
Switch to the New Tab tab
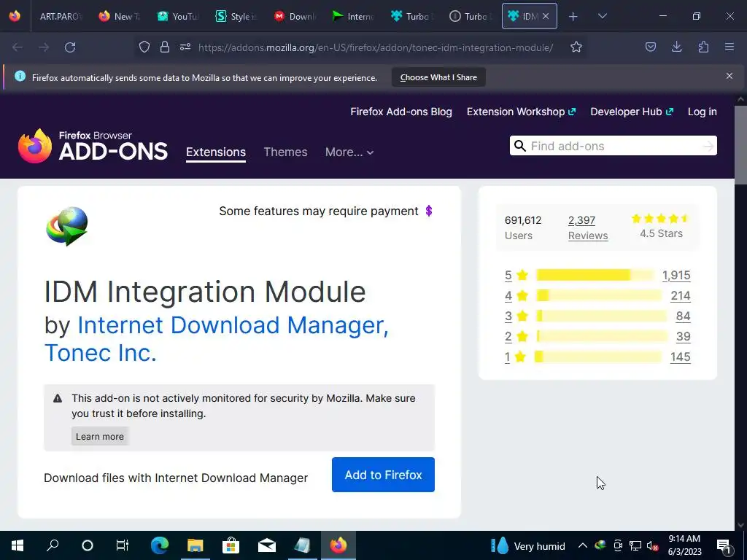click(x=119, y=16)
